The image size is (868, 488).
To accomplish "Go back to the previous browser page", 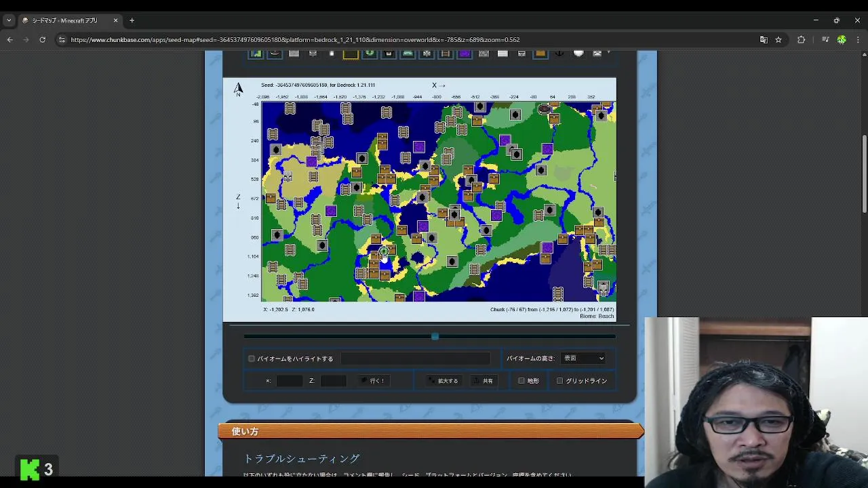I will (x=9, y=40).
